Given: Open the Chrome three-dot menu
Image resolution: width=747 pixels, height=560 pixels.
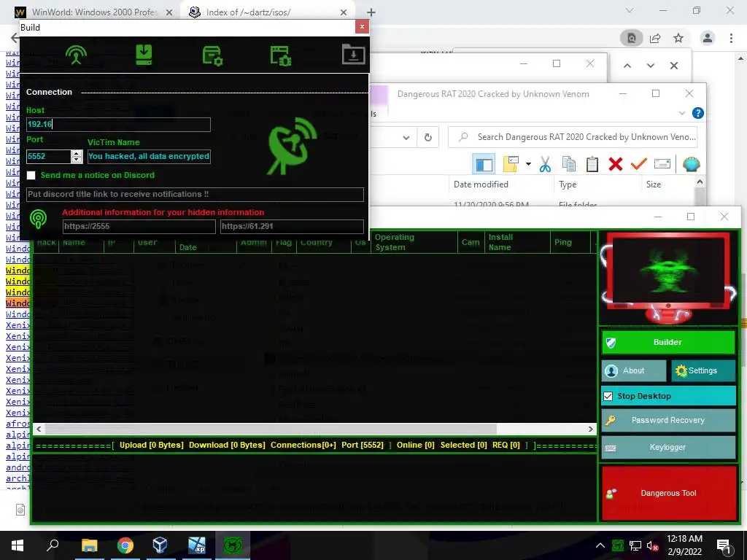Looking at the screenshot, I should click(731, 38).
